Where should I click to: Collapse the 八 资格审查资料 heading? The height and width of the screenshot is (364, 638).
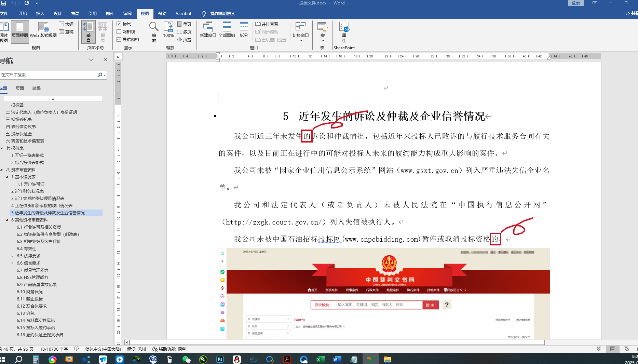[x=2, y=170]
